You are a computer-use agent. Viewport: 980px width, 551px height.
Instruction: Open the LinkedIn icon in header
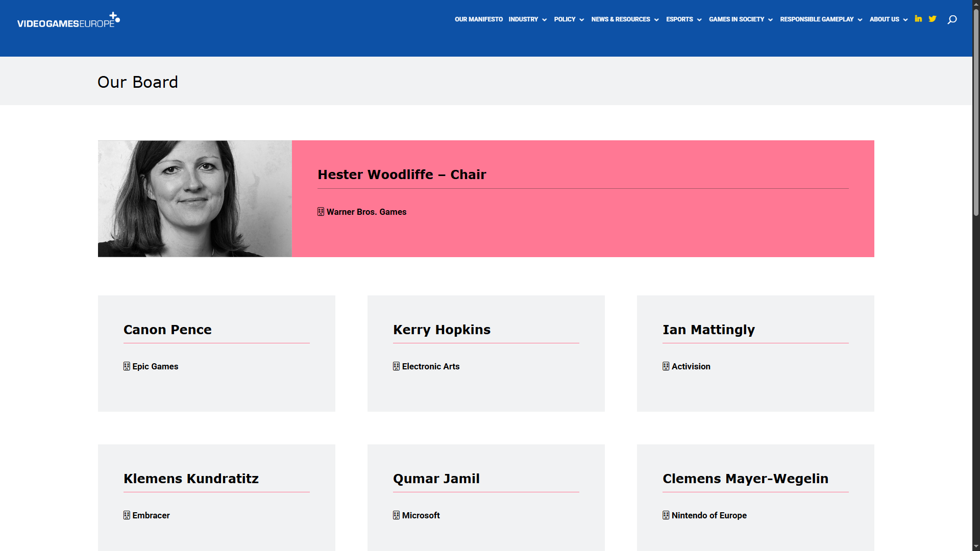click(918, 19)
